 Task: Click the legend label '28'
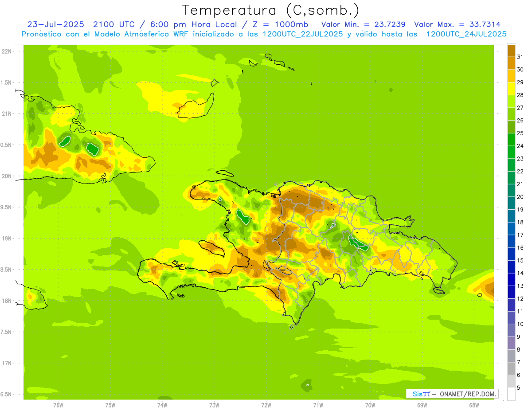coord(520,95)
